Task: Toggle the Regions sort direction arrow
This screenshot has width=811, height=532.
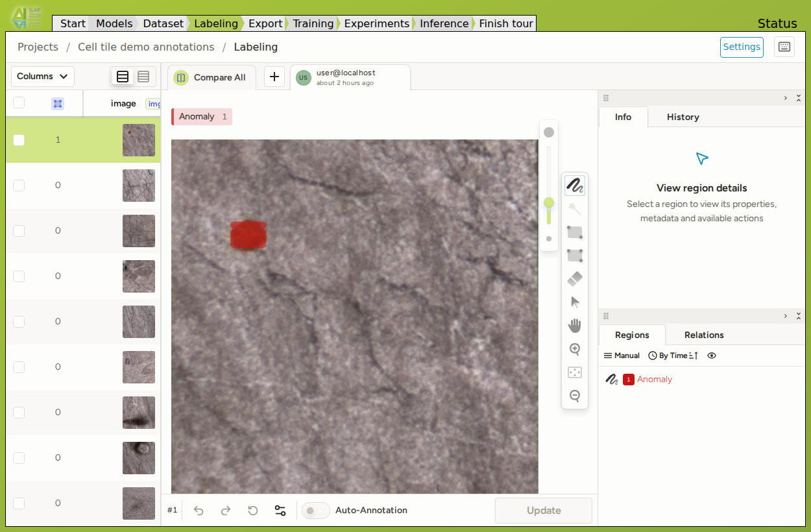Action: [694, 356]
